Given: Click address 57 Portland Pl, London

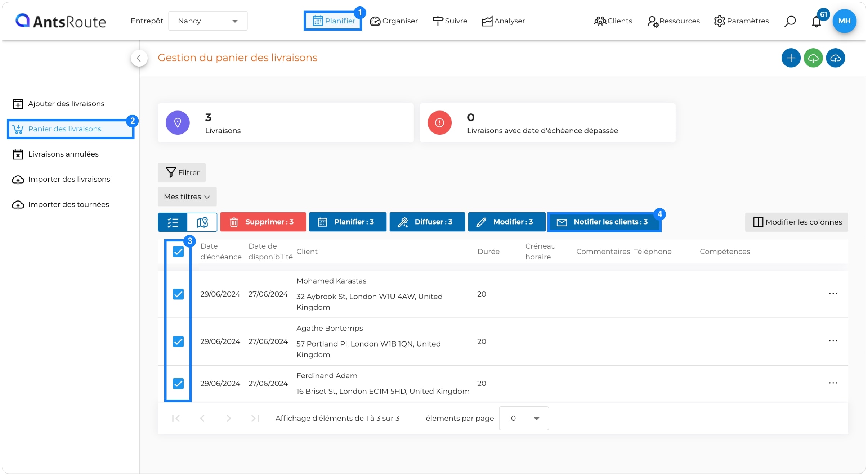Looking at the screenshot, I should [x=368, y=349].
